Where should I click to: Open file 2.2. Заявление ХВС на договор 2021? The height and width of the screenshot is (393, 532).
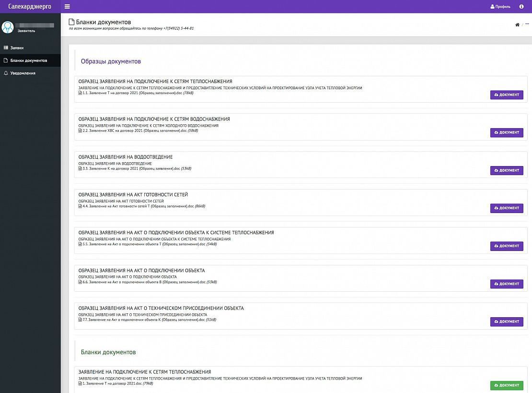click(x=134, y=131)
